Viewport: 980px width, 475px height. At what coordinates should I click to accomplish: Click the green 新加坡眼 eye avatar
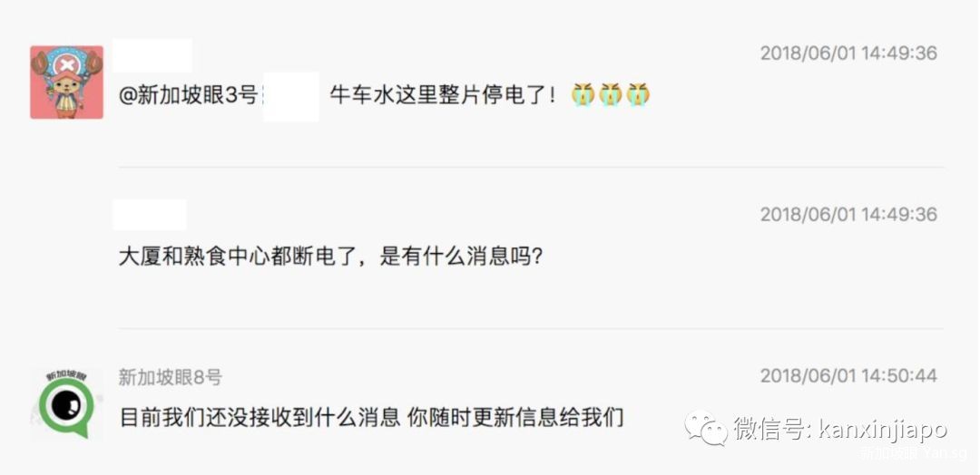pyautogui.click(x=66, y=403)
